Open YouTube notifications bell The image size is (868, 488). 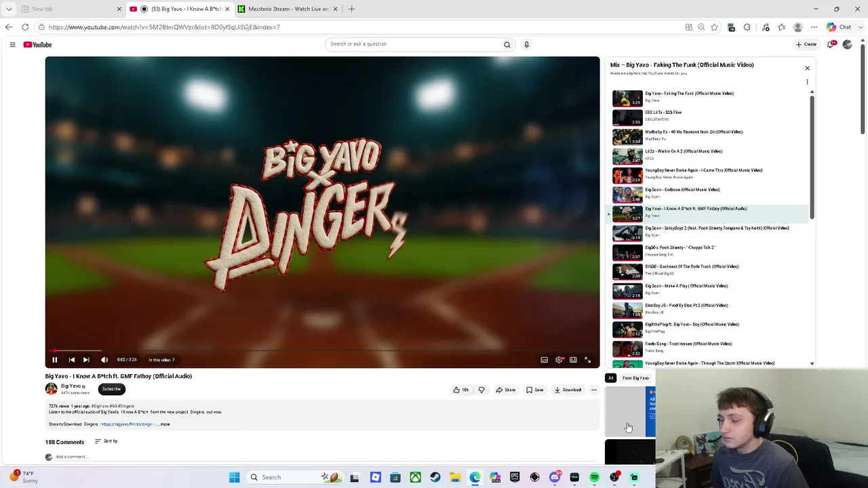tap(831, 45)
